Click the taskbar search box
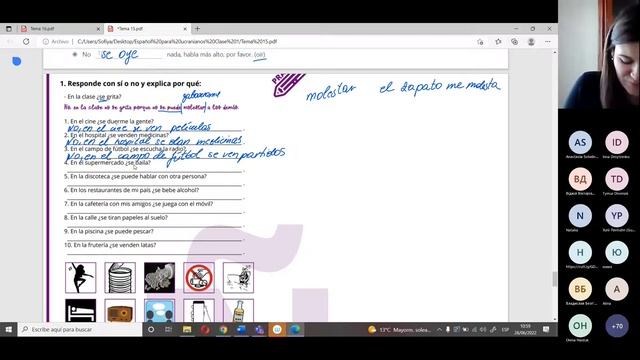Image resolution: width=640 pixels, height=360 pixels. 80,329
